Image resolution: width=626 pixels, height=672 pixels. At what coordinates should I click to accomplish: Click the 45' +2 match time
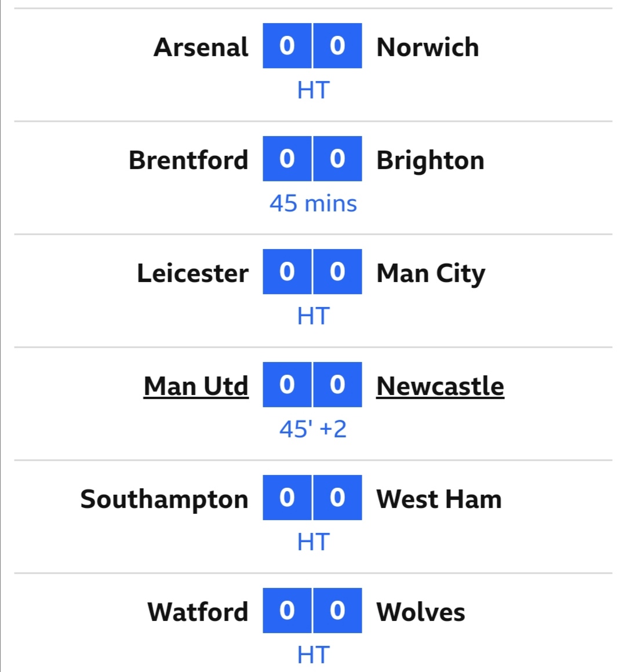[x=313, y=429]
